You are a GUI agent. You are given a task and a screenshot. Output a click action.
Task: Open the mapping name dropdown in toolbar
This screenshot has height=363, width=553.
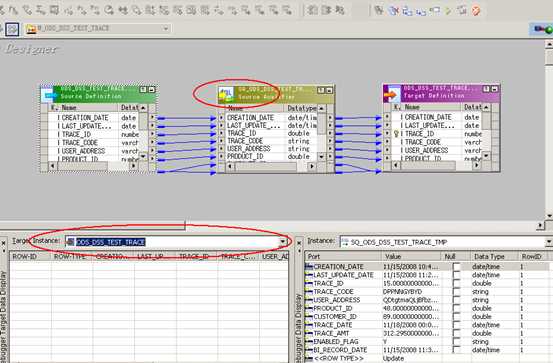click(x=165, y=29)
